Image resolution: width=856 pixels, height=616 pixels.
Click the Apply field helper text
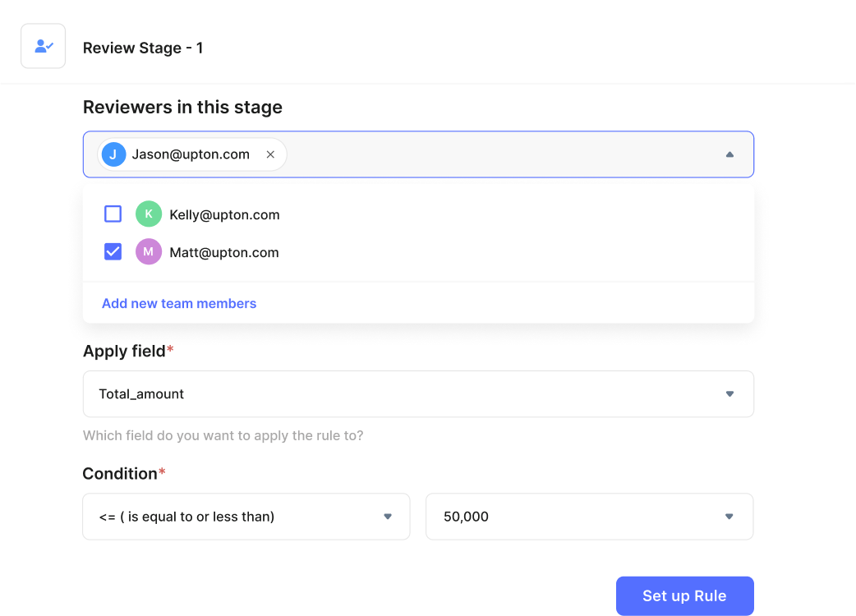[x=223, y=435]
